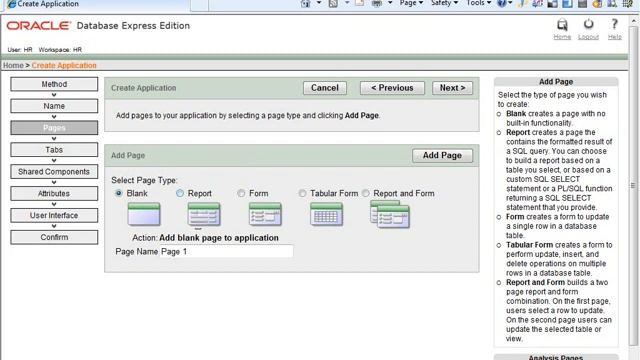Open Help via the question mark icon

click(614, 24)
